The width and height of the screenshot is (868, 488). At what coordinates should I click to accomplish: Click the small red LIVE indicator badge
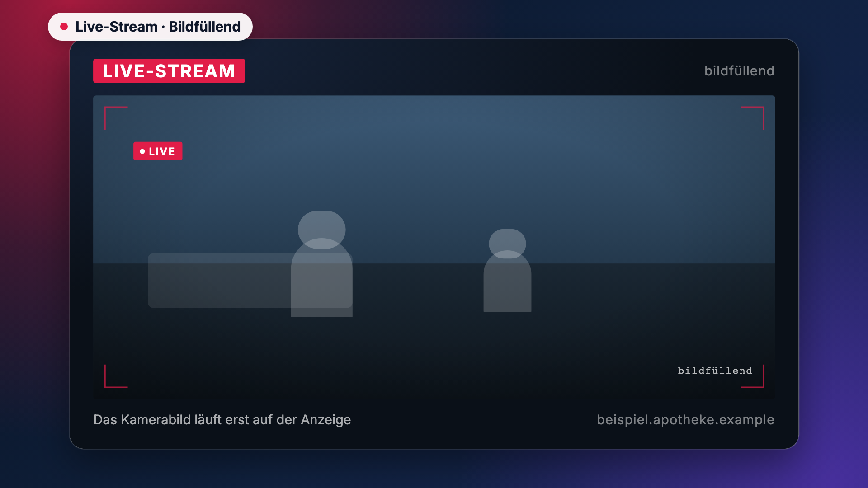158,151
